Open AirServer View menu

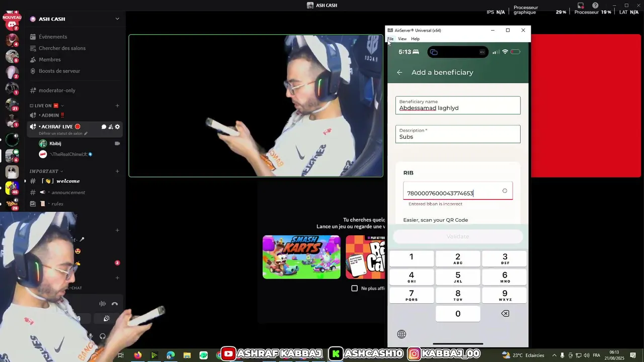[403, 39]
